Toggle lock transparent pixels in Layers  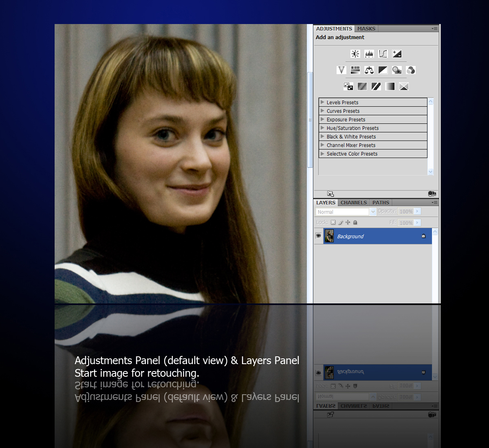click(333, 222)
